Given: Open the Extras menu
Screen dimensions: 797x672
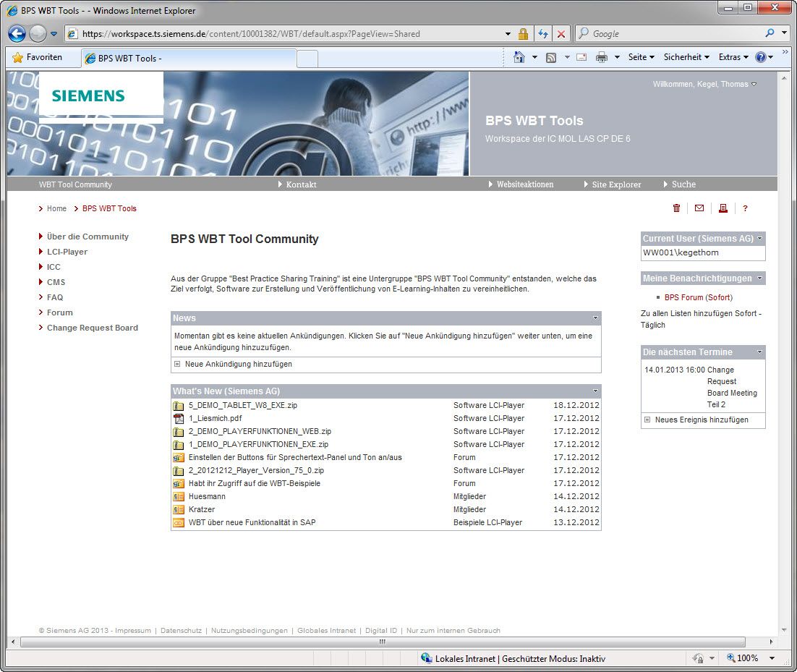Looking at the screenshot, I should (x=733, y=57).
